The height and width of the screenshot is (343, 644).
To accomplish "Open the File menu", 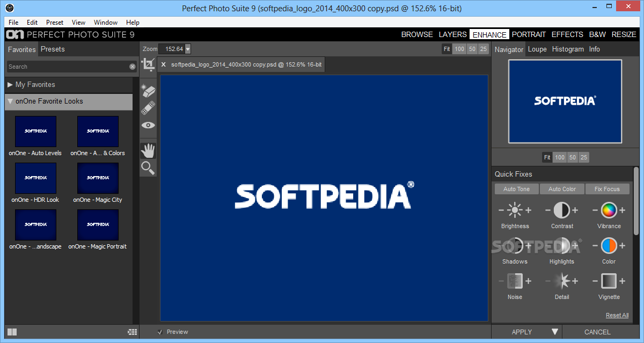I will click(x=13, y=23).
